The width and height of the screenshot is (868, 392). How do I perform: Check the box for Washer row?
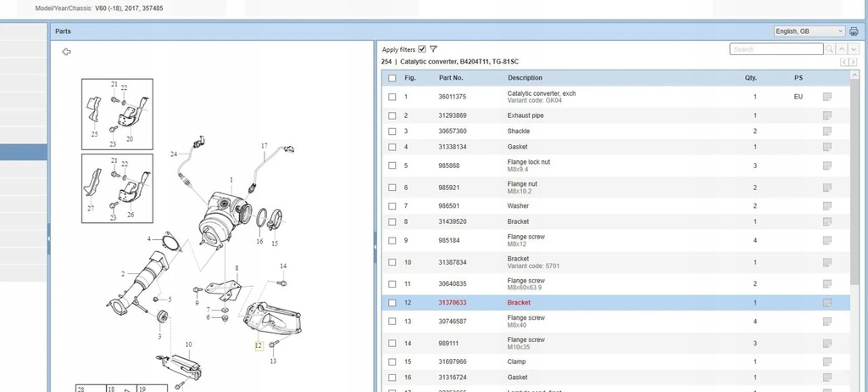pos(392,206)
